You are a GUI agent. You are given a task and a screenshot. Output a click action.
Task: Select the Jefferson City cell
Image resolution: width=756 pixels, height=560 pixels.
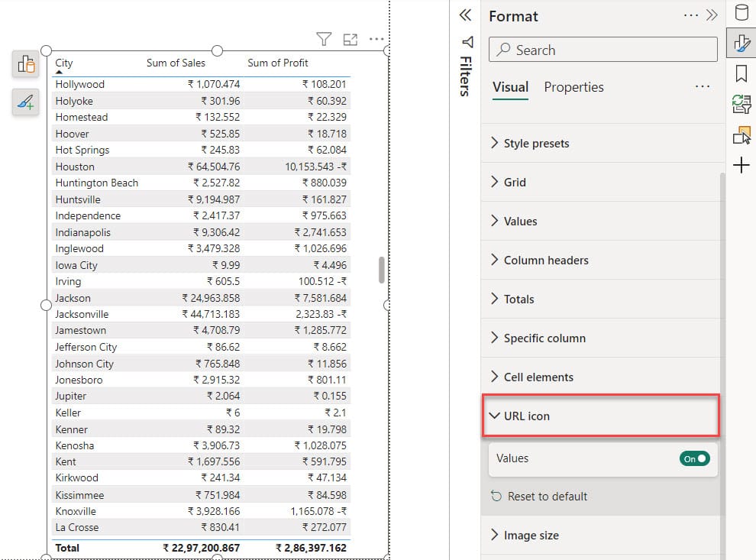tap(86, 348)
